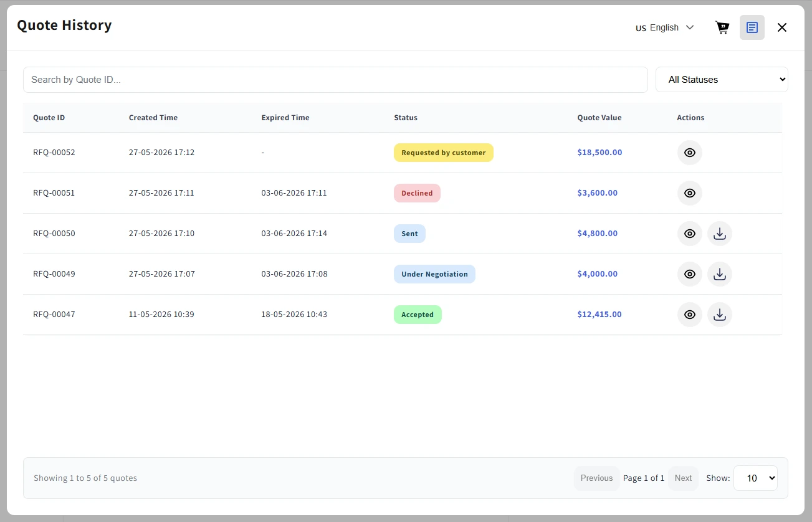View quote RFQ-00051 with the eye icon

pyautogui.click(x=689, y=193)
